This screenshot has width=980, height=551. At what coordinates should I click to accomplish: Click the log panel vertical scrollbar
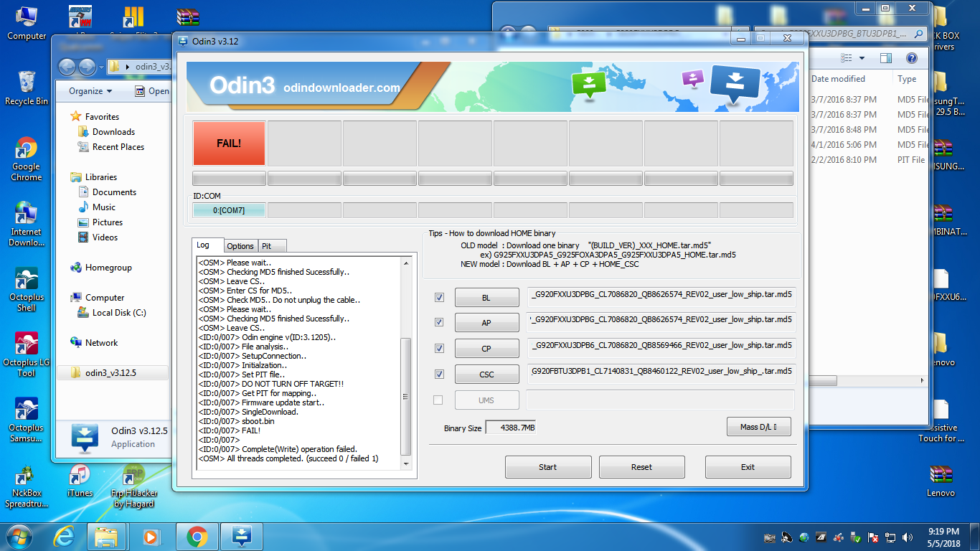tap(406, 364)
